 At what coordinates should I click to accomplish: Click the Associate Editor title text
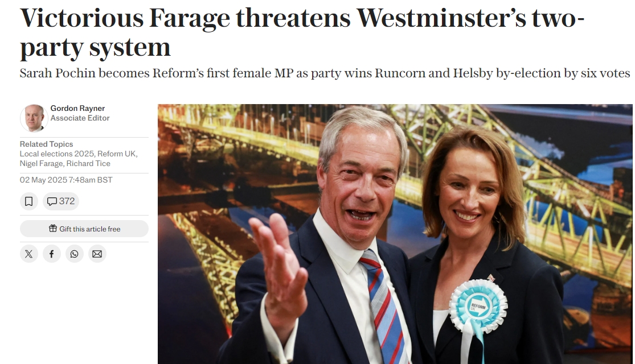coord(80,118)
